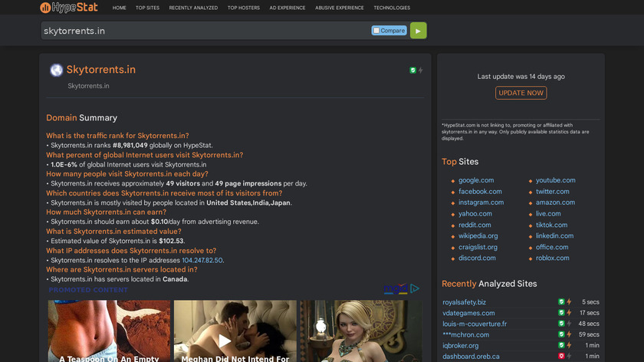
Task: Click green shield icon beside Skytorrents.in heading
Action: tap(412, 71)
